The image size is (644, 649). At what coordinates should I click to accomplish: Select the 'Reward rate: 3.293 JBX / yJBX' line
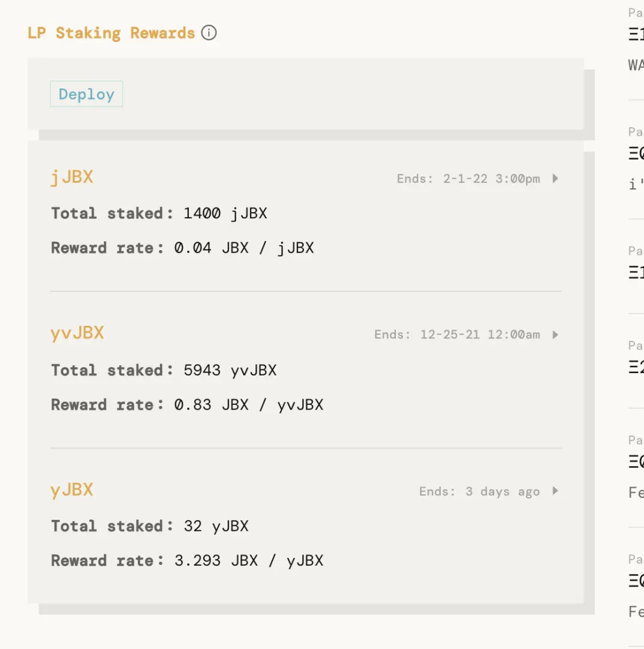pyautogui.click(x=187, y=561)
